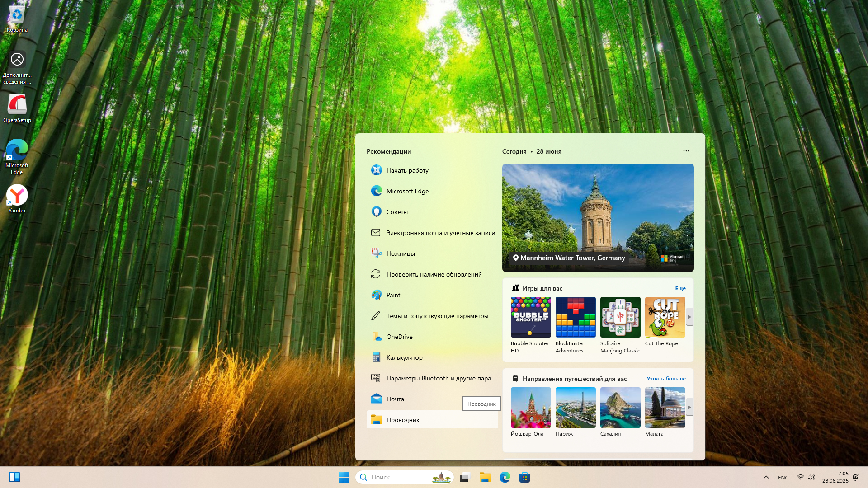
Task: Launch Microsoft Store from the taskbar
Action: (x=524, y=477)
